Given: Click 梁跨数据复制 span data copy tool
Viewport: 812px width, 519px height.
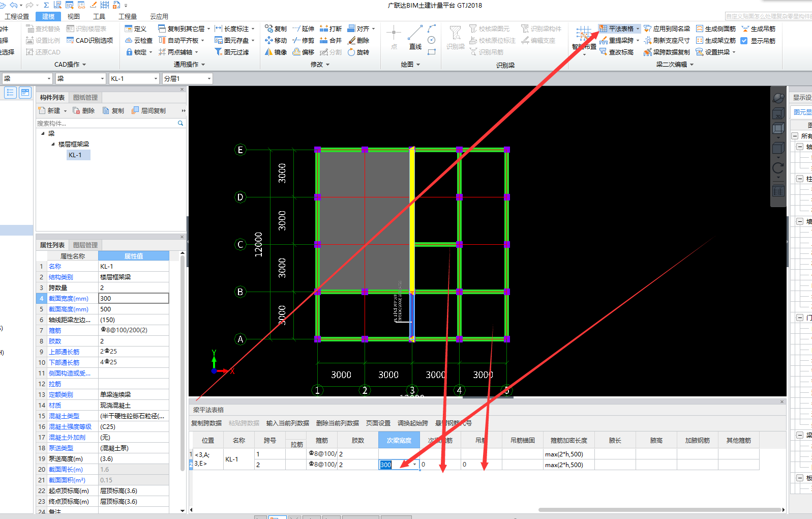Looking at the screenshot, I should click(667, 52).
